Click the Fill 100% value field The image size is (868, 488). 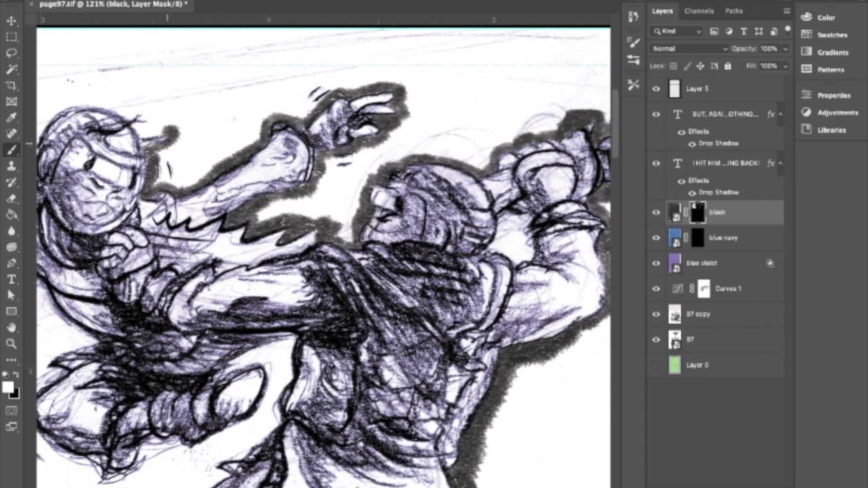coord(769,66)
